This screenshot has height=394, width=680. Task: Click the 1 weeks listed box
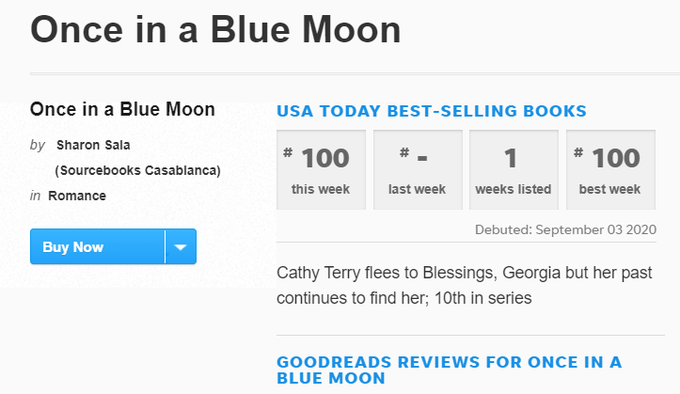pos(514,170)
